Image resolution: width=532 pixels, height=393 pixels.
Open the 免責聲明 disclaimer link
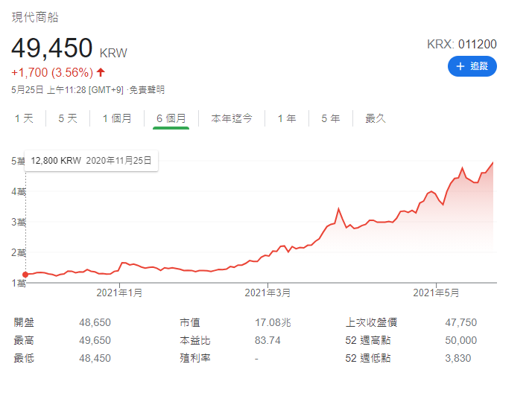tap(147, 90)
